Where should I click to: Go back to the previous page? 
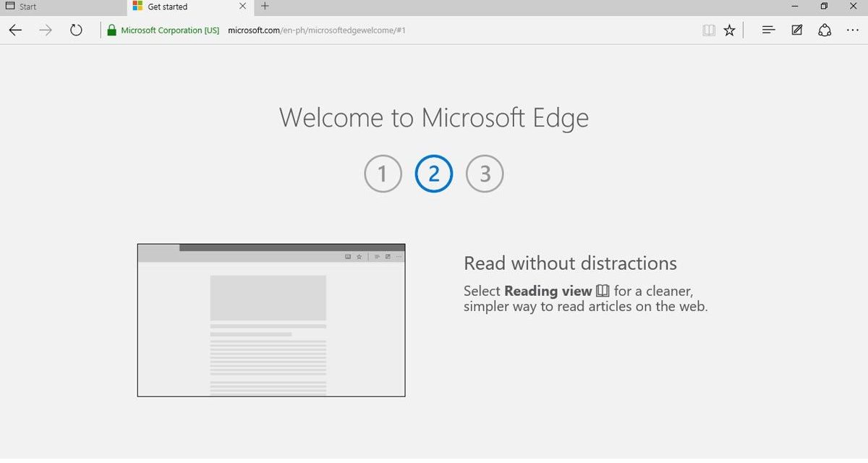click(15, 30)
